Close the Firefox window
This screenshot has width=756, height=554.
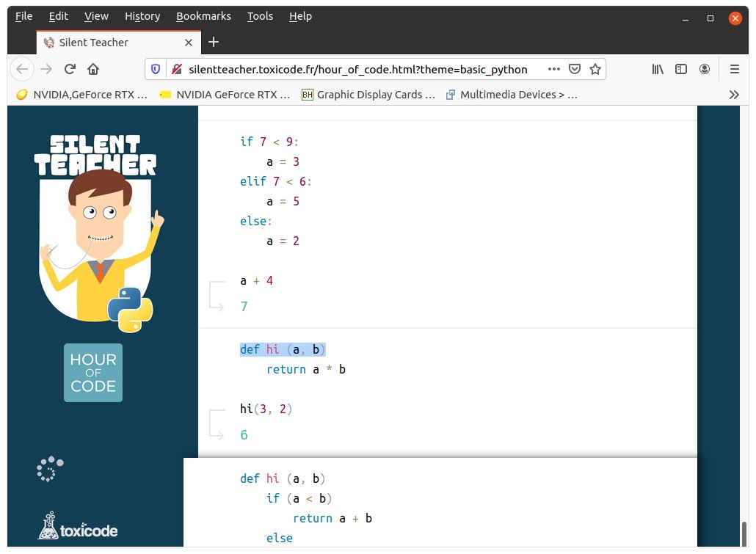pos(735,18)
